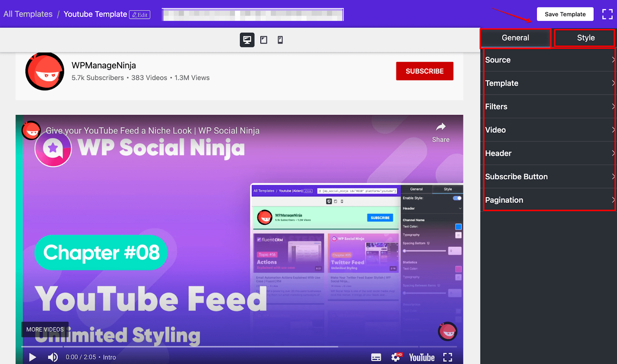
Task: Click the '1.3M Views' text
Action: click(x=192, y=78)
